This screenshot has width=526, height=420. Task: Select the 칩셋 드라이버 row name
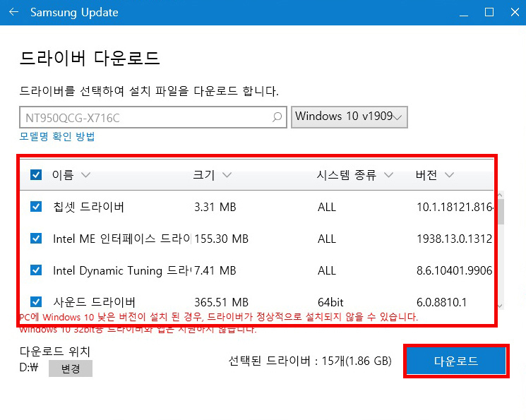[x=88, y=207]
